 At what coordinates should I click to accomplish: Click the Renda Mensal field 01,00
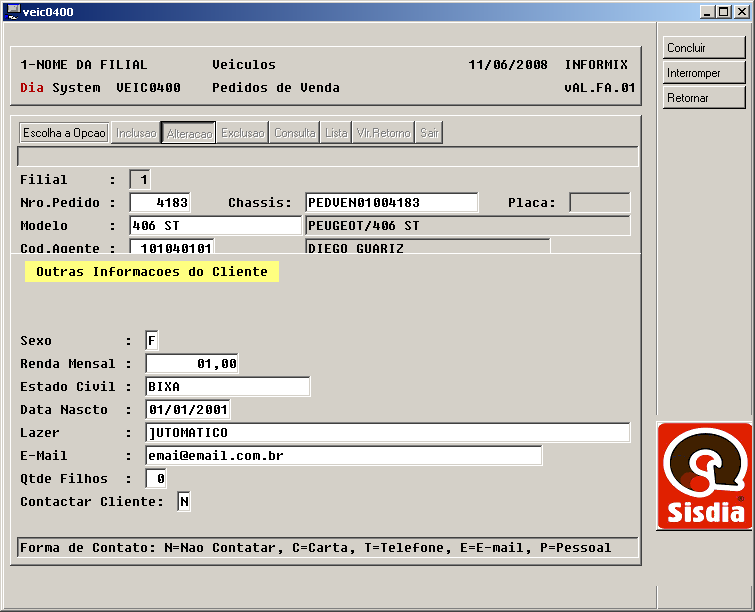point(192,364)
